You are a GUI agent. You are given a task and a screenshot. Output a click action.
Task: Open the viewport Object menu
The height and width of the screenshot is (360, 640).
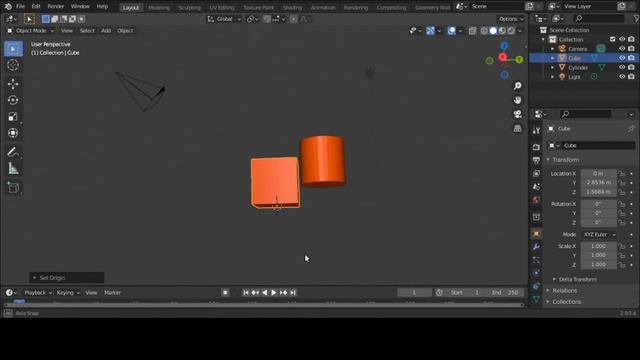[x=125, y=31]
